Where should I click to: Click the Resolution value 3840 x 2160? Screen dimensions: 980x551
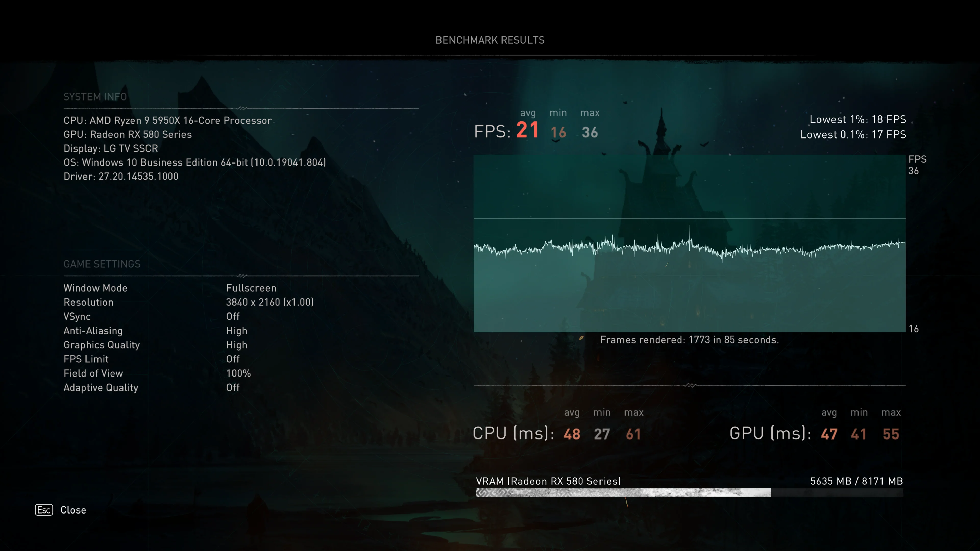coord(270,302)
